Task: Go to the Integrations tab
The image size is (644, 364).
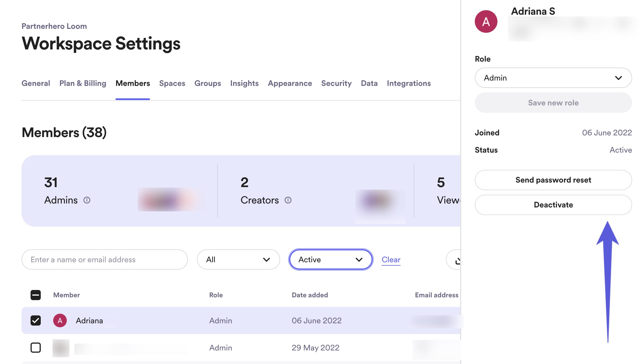Action: coord(409,83)
